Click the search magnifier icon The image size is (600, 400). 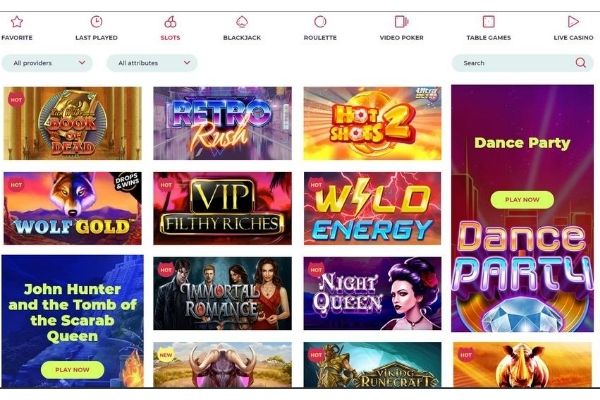point(580,63)
